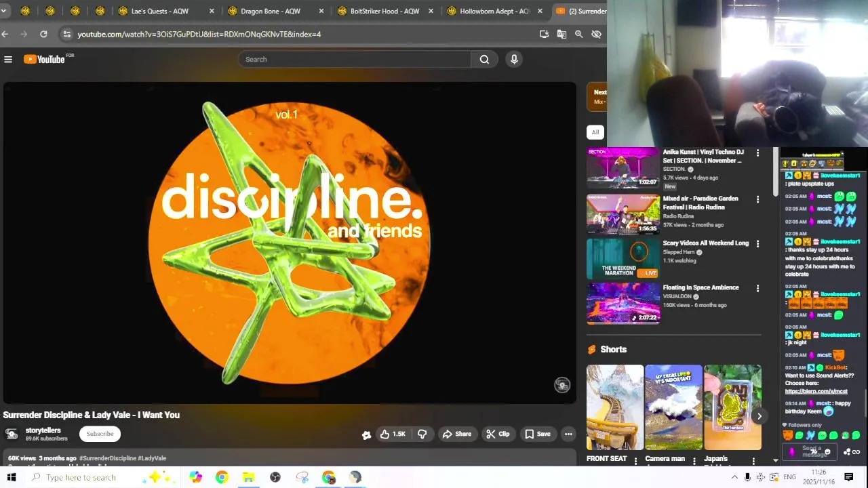Click the translate page icon
Viewport: 868px width, 488px height.
click(561, 34)
